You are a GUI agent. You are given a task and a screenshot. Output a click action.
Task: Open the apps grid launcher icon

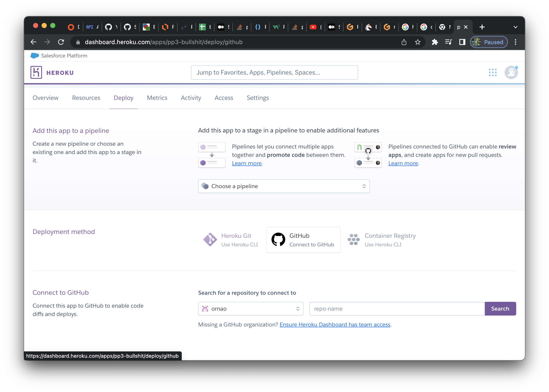point(493,72)
